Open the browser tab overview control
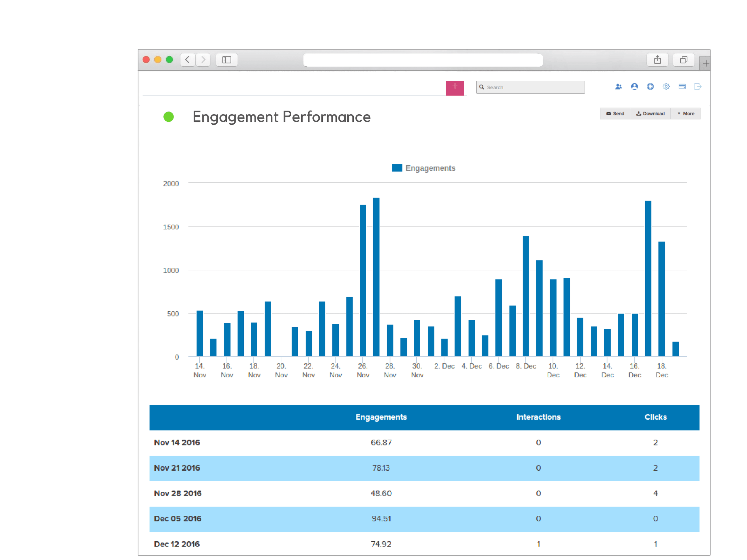The width and height of the screenshot is (747, 560). (x=684, y=59)
